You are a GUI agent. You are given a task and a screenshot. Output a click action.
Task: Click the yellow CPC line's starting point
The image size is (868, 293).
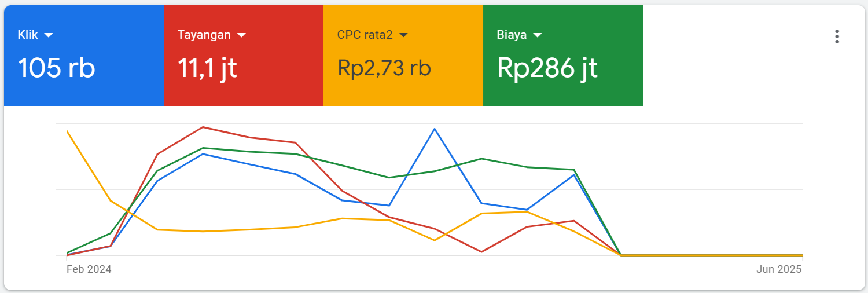[68, 131]
